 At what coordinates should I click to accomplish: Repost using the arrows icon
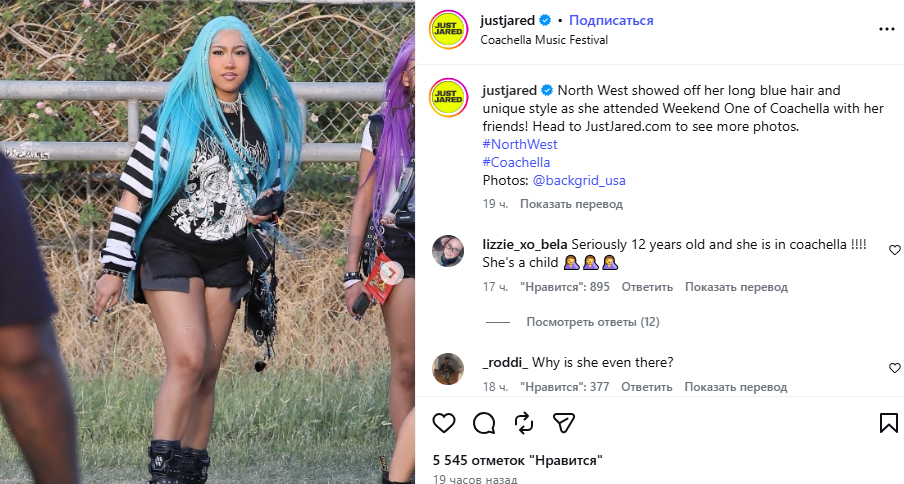523,424
